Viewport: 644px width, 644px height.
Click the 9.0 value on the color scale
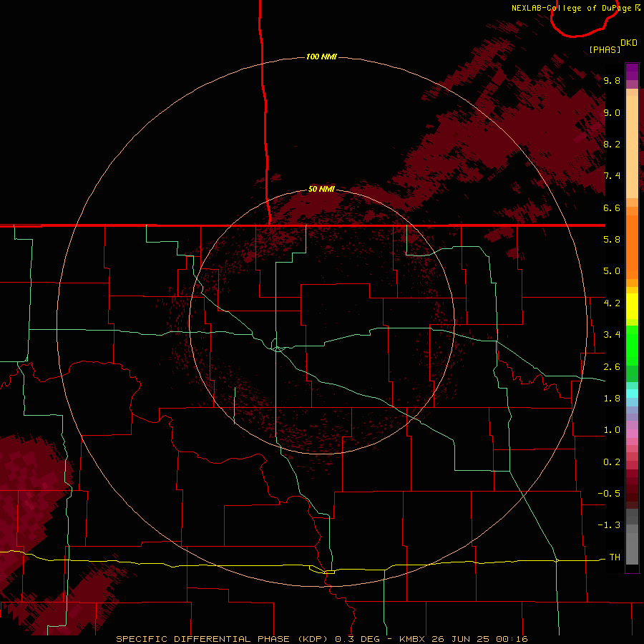tap(612, 112)
